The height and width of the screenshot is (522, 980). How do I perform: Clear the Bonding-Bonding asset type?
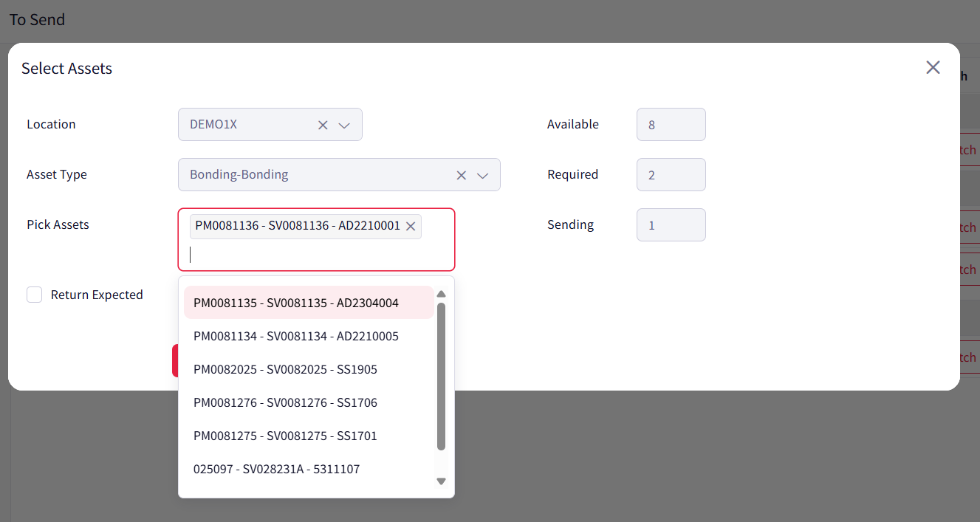(x=462, y=175)
